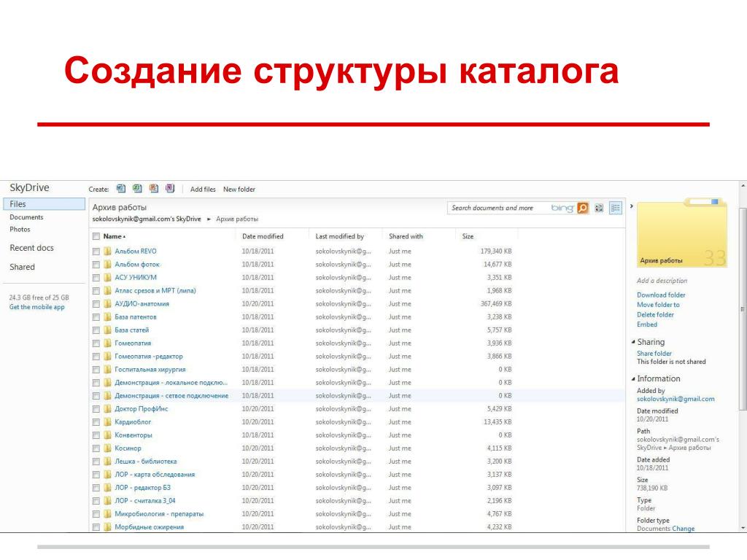Open Photos in the sidebar
Viewport: 747px width, 560px height.
(20, 229)
